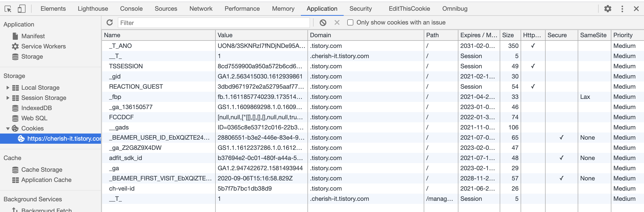Screen dimensions: 644x212
Task: Select Local Storage in the sidebar
Action: pyautogui.click(x=40, y=88)
